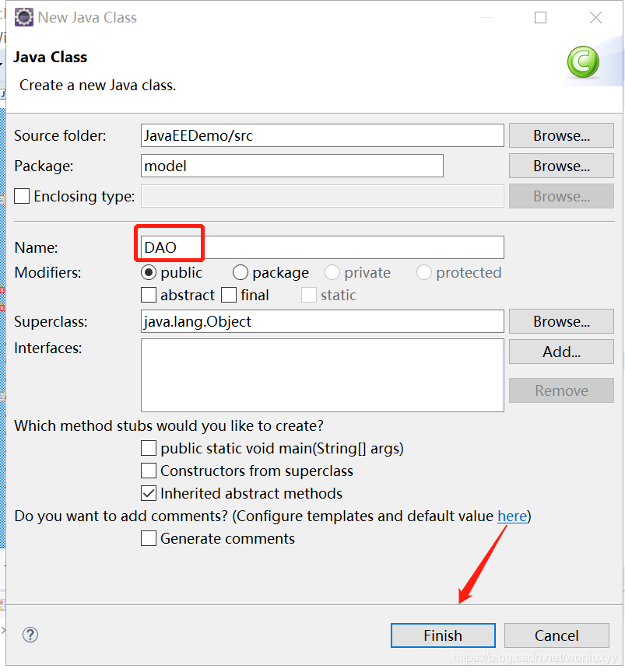Add an interface with Add... button
Viewport: 625px width, 672px height.
coord(561,352)
